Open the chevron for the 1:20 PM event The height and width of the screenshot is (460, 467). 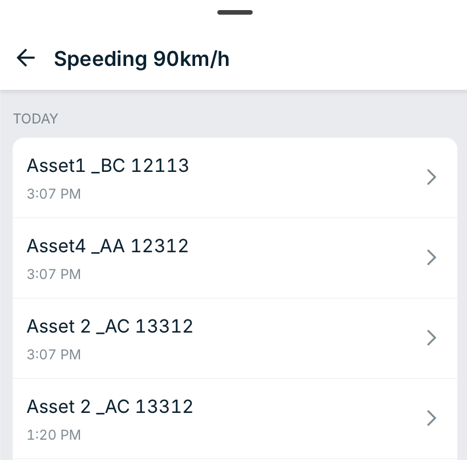point(431,418)
